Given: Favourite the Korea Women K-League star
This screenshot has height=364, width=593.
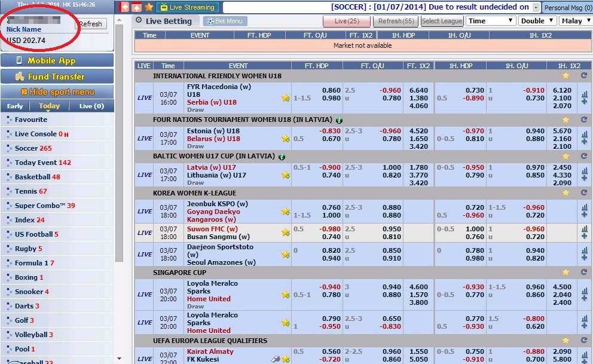Looking at the screenshot, I should point(566,193).
